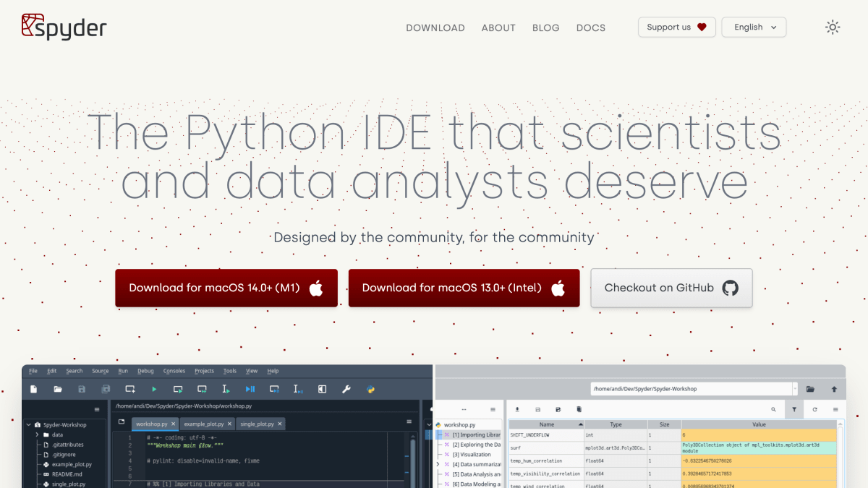The width and height of the screenshot is (868, 488).
Task: Open the DOWNLOAD page link
Action: 435,27
